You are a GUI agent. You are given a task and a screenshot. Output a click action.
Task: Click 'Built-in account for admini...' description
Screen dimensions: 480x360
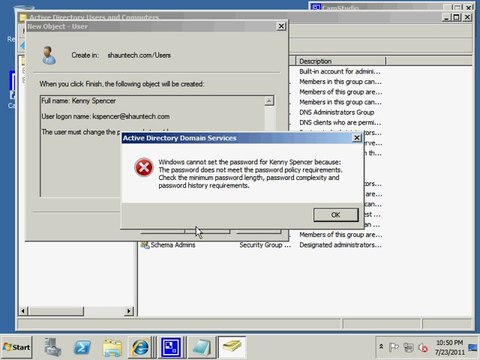340,71
